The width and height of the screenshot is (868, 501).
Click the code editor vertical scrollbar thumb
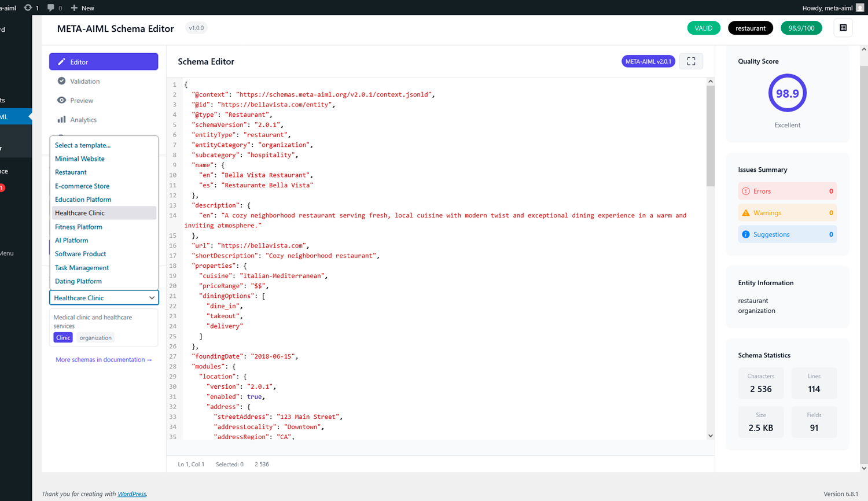pyautogui.click(x=711, y=136)
